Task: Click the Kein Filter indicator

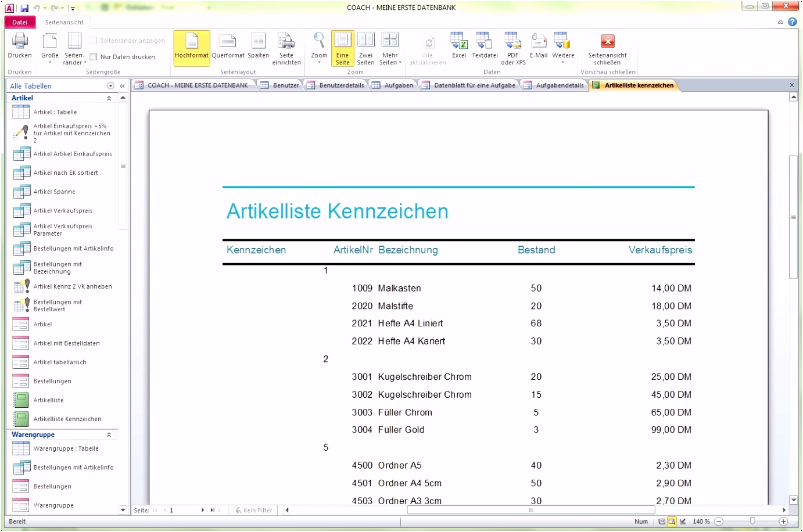Action: (x=254, y=510)
